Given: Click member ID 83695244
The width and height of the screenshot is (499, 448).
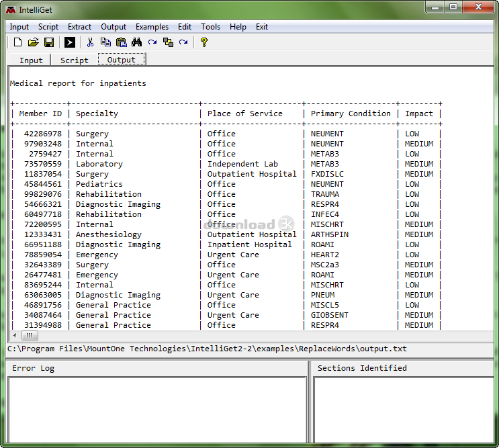Looking at the screenshot, I should [x=42, y=285].
